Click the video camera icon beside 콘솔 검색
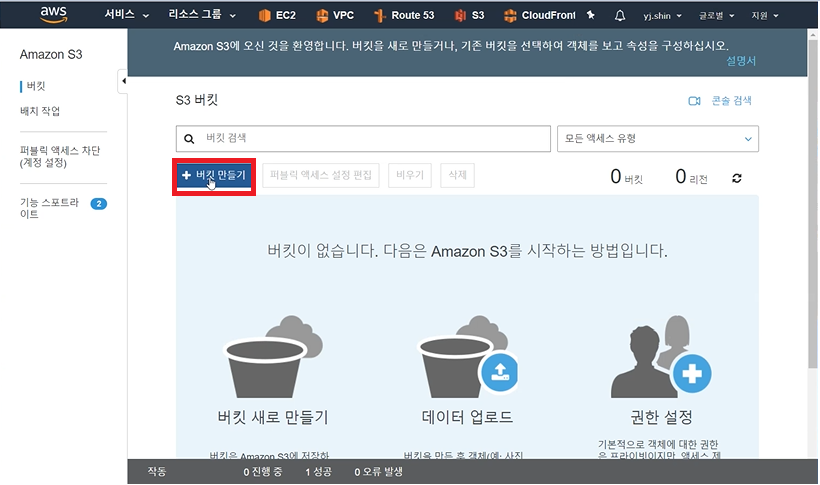Image resolution: width=820 pixels, height=485 pixels. [x=694, y=101]
